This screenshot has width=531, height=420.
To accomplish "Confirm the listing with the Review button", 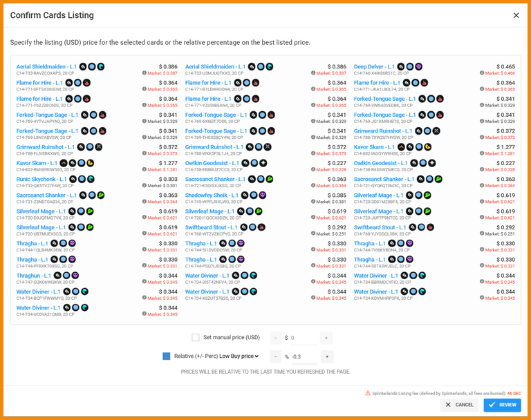I will point(502,405).
